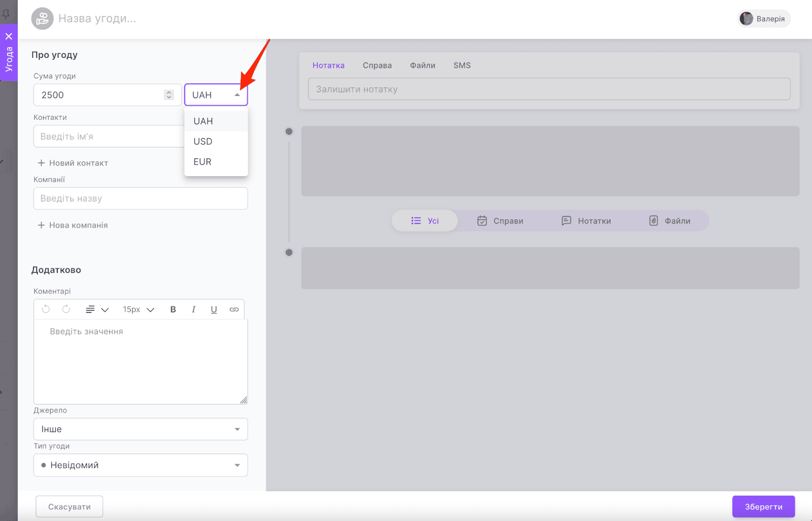The height and width of the screenshot is (521, 812).
Task: Click the deal amount stepper arrows
Action: [169, 95]
